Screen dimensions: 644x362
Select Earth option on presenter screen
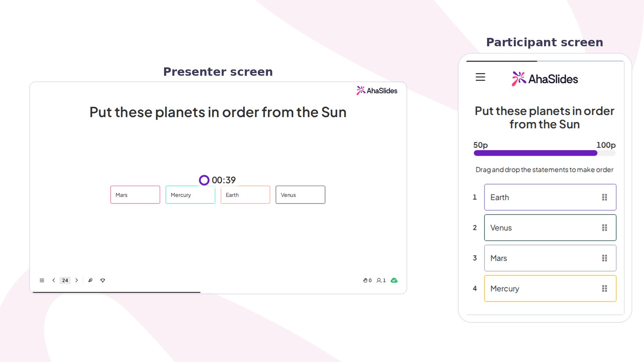pos(245,195)
